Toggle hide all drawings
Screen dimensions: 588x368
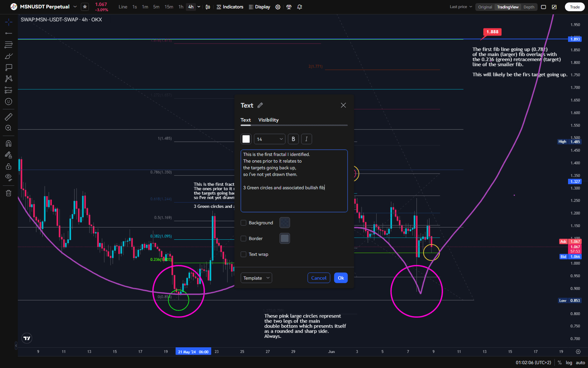pos(9,177)
